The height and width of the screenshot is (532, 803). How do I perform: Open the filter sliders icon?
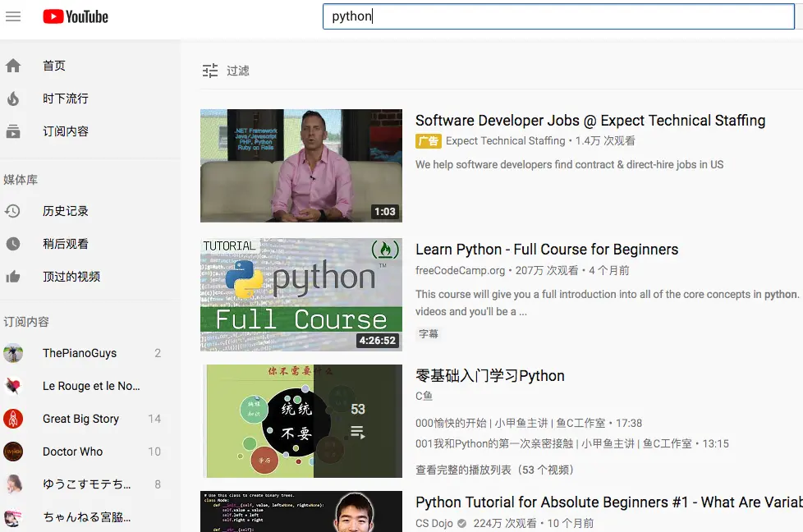(210, 71)
